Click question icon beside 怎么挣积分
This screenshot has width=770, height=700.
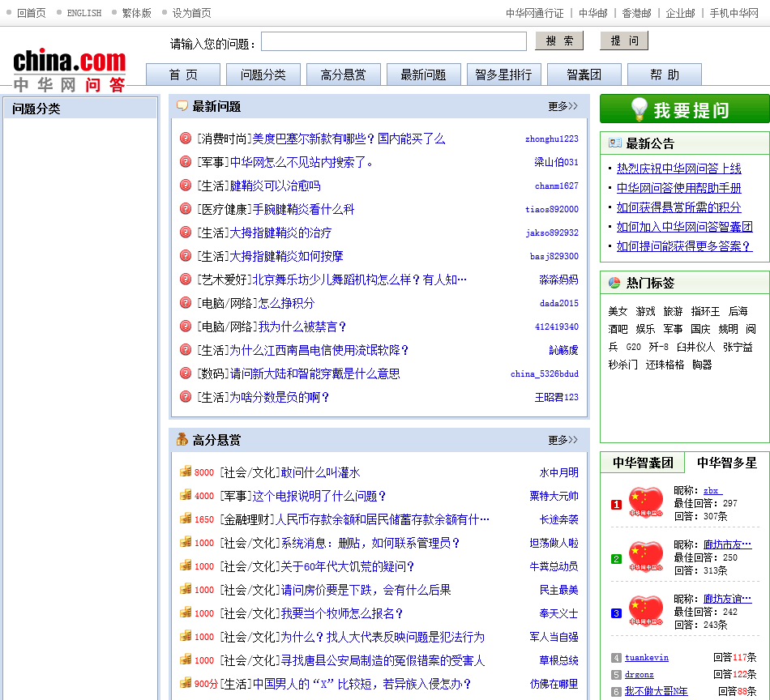pyautogui.click(x=185, y=302)
